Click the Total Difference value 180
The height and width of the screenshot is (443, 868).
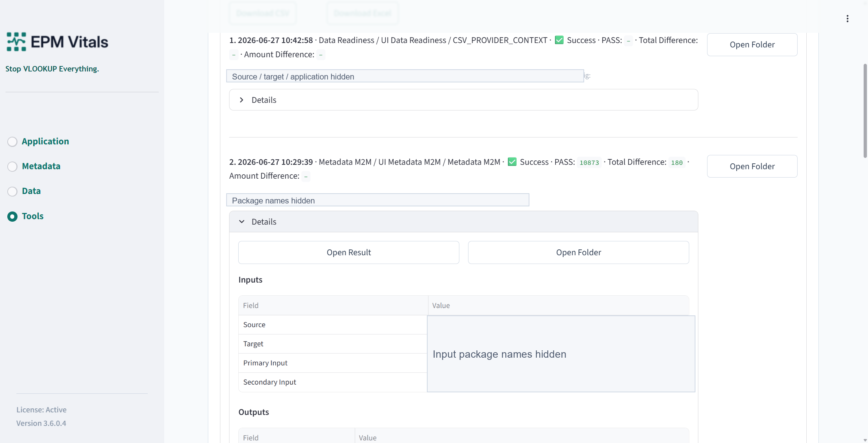(677, 163)
